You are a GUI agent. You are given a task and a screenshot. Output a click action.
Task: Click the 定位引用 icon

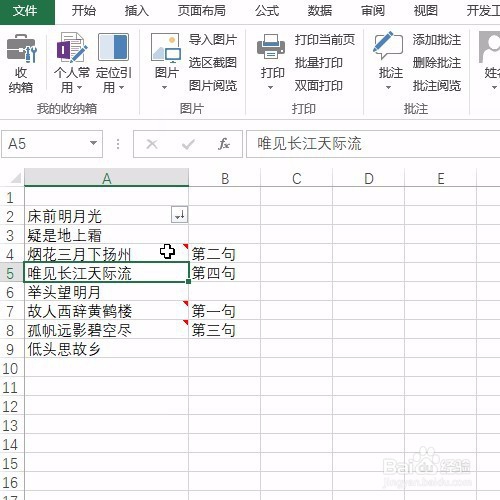coord(113,47)
